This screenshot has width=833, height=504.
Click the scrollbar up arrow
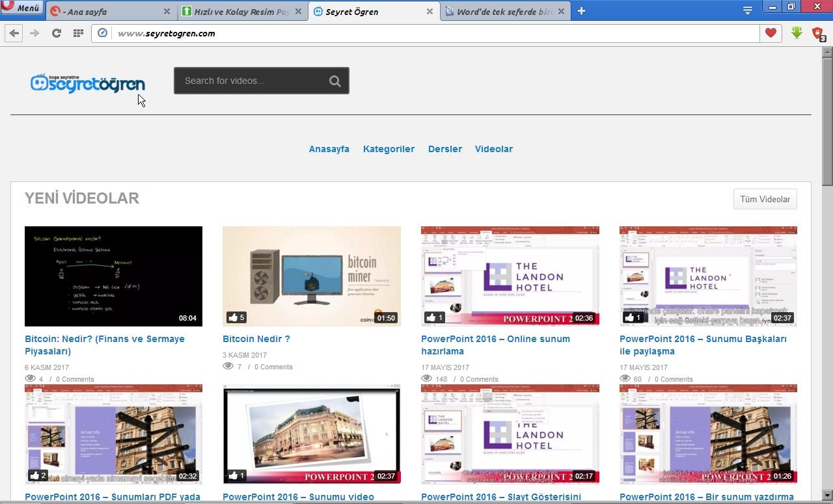(827, 51)
